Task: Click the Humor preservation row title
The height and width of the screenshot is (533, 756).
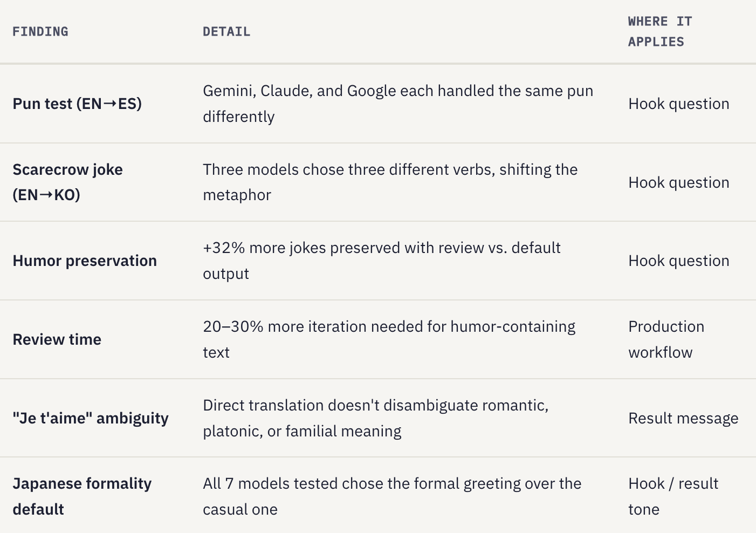Action: click(85, 261)
